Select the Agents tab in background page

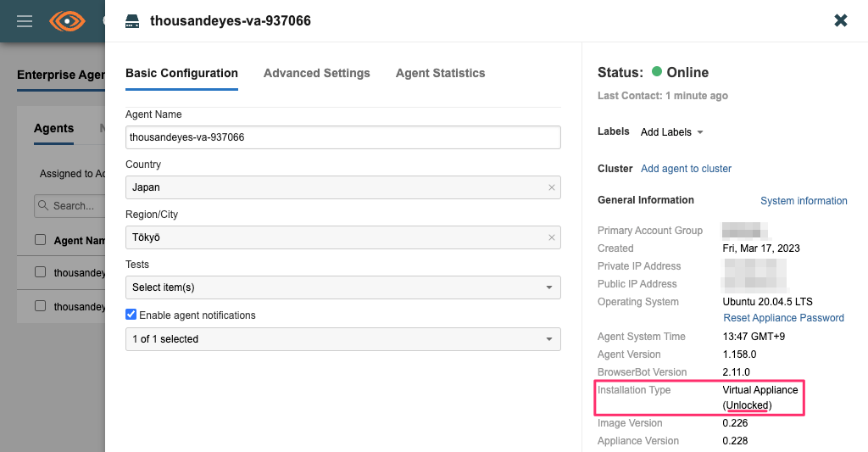click(x=53, y=129)
